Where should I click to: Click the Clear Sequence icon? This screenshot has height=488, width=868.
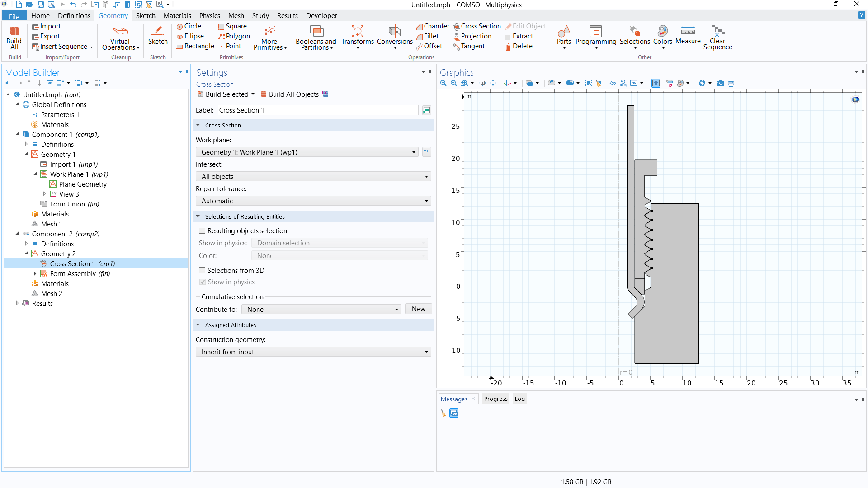(717, 38)
